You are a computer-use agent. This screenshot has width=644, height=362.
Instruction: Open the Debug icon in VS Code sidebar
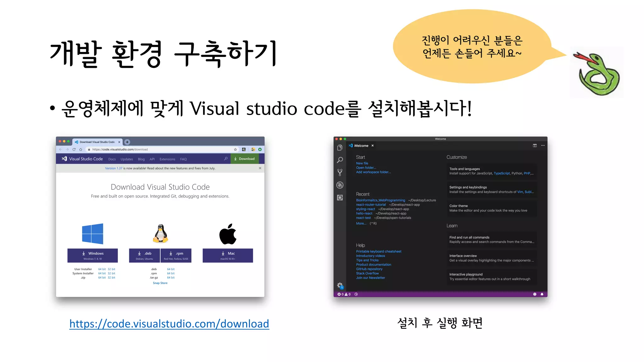tap(340, 185)
